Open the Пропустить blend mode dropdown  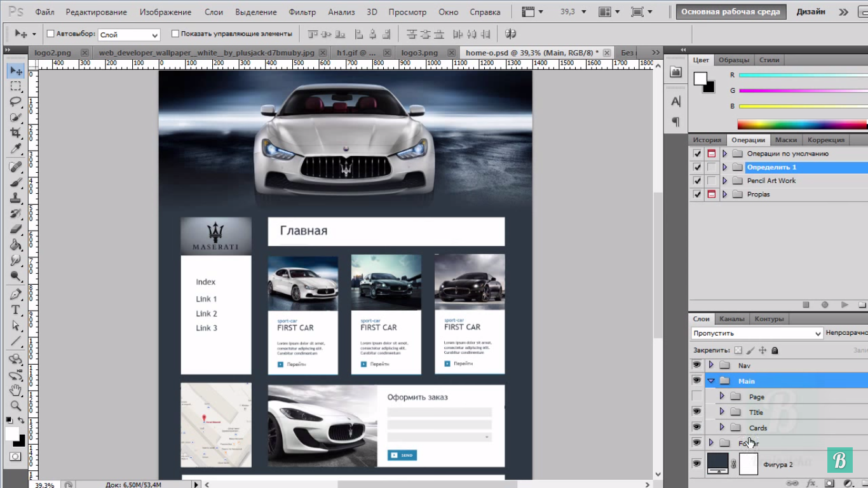coord(757,333)
